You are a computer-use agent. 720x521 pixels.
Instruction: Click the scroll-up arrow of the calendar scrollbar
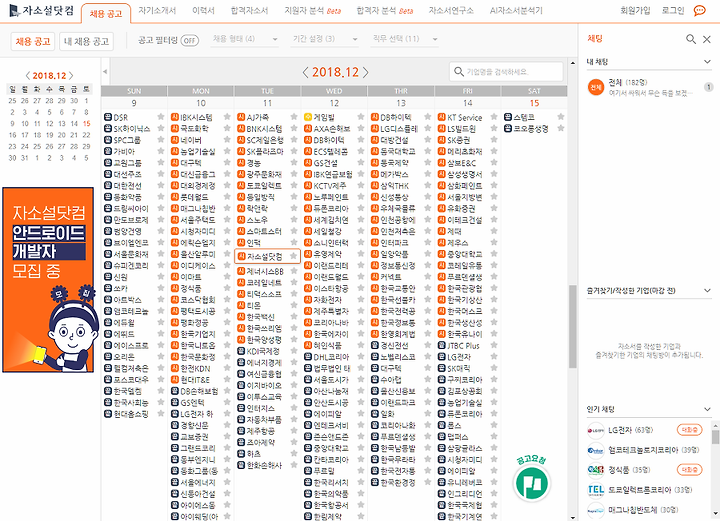click(573, 62)
